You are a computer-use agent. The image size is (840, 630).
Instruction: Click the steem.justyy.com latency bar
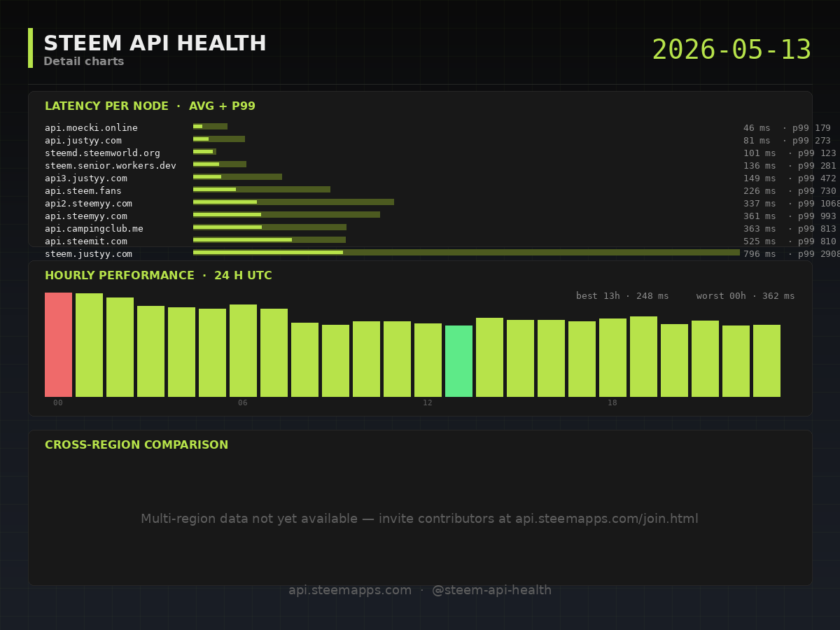tap(466, 253)
